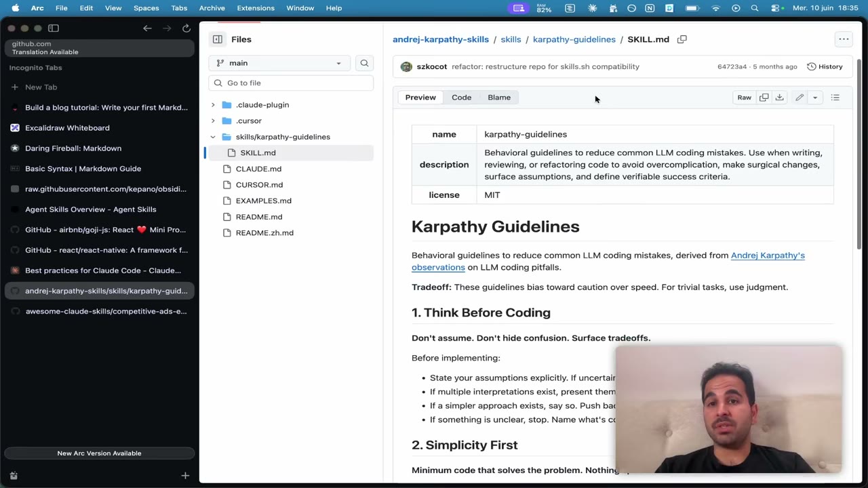Copy file path icon next to SKILL.md
This screenshot has height=488, width=868.
pos(682,39)
